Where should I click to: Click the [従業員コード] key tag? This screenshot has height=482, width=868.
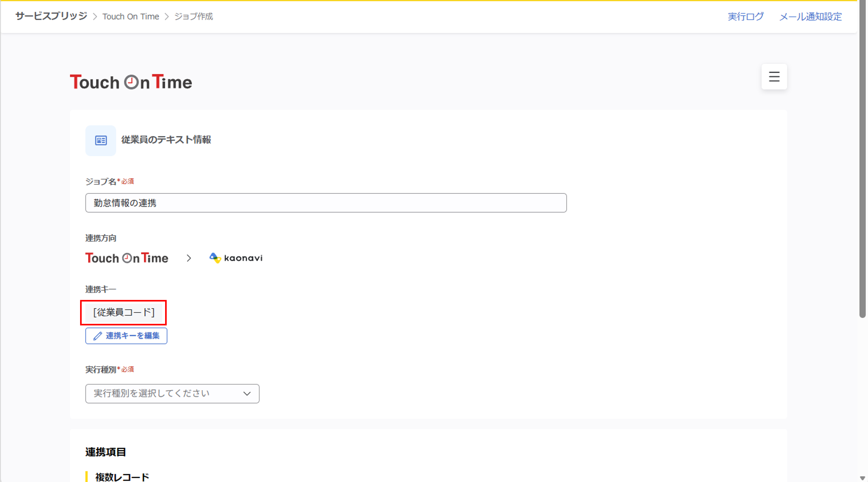click(124, 312)
